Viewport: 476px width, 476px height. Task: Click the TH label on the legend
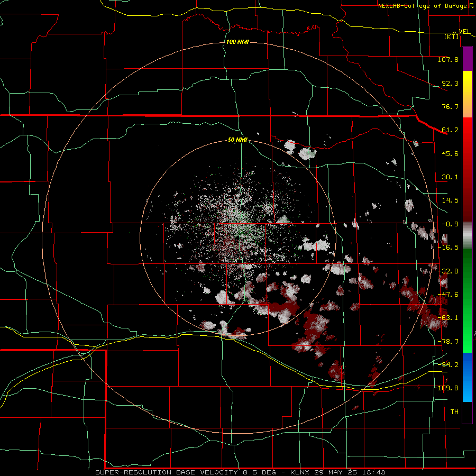tap(454, 412)
